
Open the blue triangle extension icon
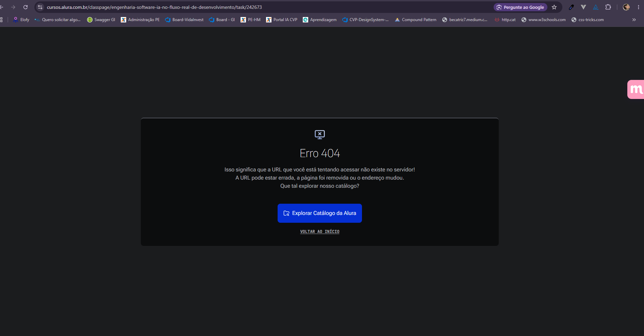pyautogui.click(x=596, y=7)
